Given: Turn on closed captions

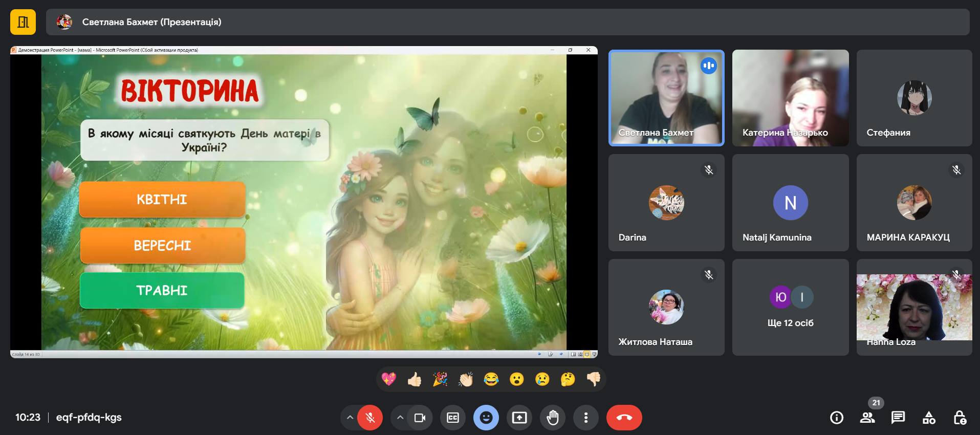Looking at the screenshot, I should (453, 418).
